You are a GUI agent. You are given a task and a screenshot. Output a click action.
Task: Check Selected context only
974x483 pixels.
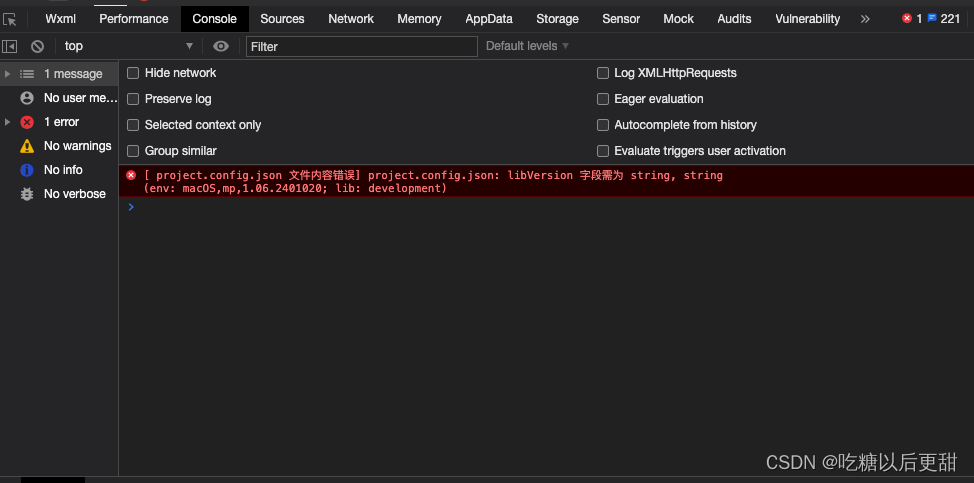(x=133, y=125)
